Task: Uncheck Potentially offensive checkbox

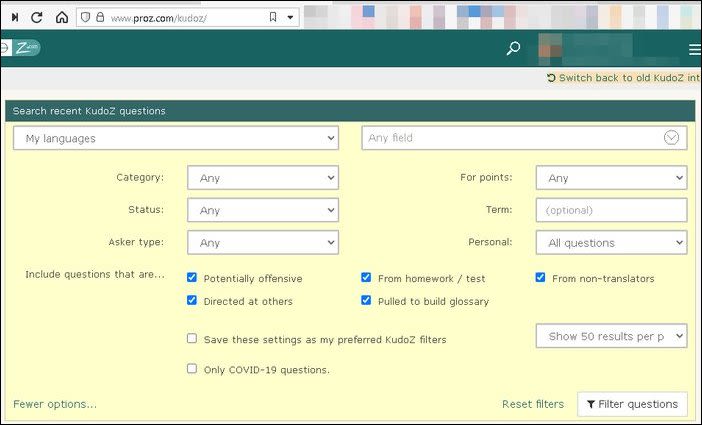Action: click(x=192, y=277)
